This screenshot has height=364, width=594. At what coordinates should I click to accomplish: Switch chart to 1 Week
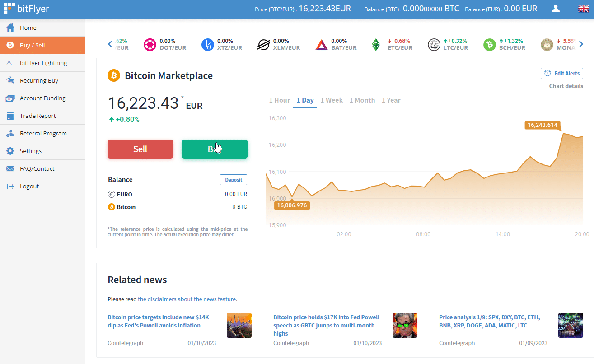[x=332, y=100]
